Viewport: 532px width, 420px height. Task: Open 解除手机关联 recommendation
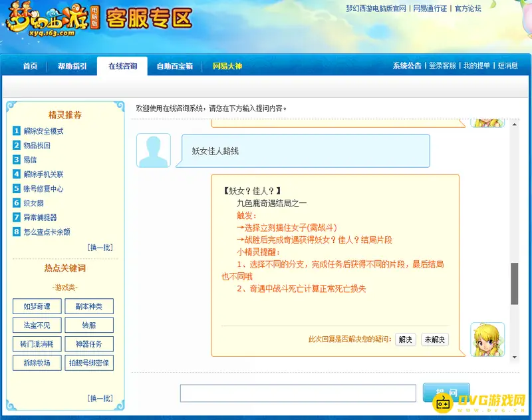[43, 174]
